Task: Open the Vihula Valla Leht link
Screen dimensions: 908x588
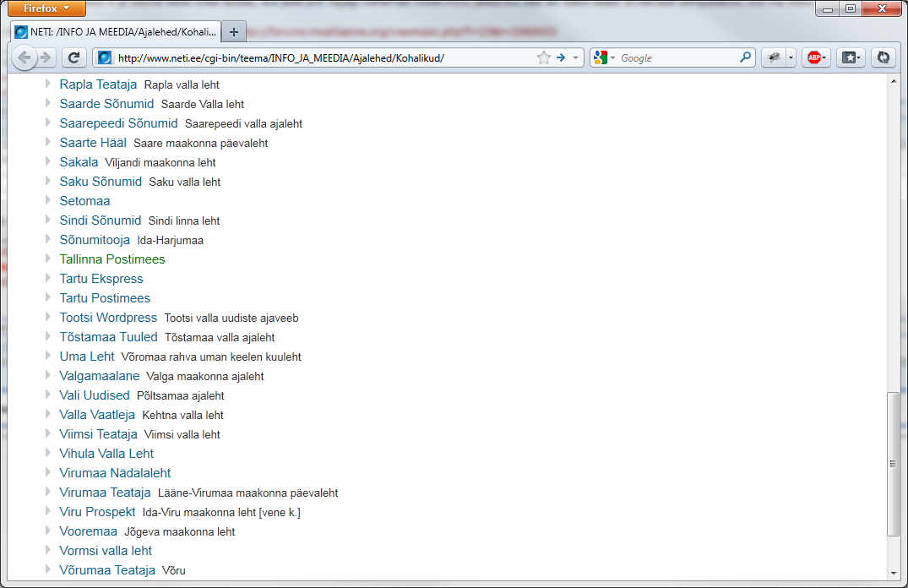Action: (x=106, y=454)
